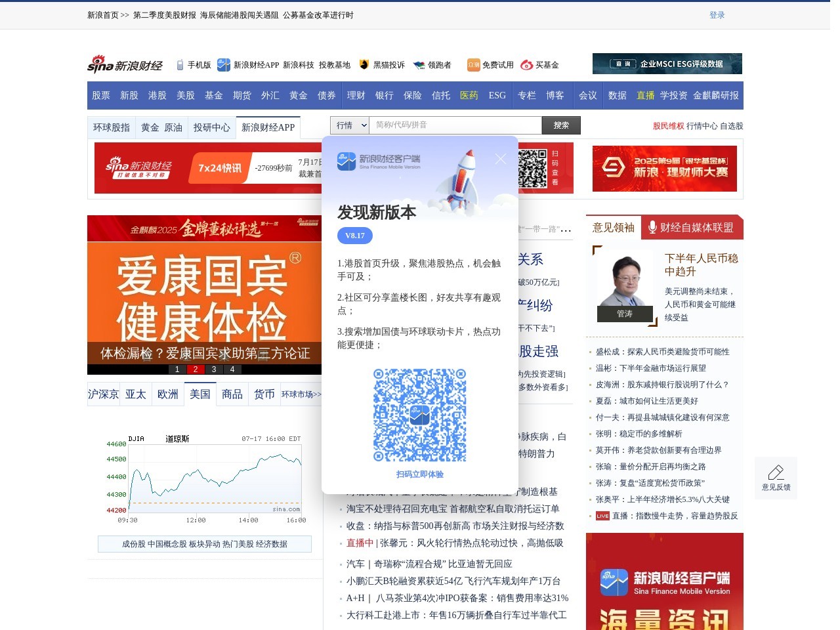Click the 简称/代码/拼音 search input field
840x630 pixels.
(x=456, y=125)
